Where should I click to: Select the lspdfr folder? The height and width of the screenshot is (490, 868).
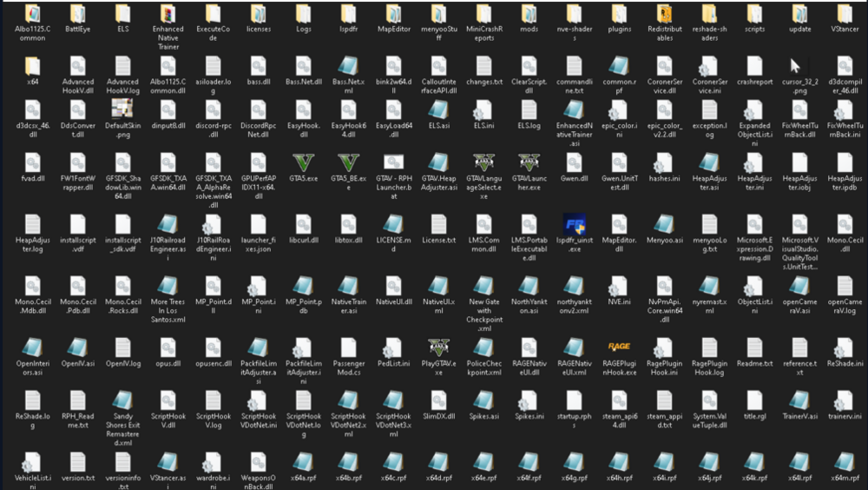pyautogui.click(x=348, y=14)
